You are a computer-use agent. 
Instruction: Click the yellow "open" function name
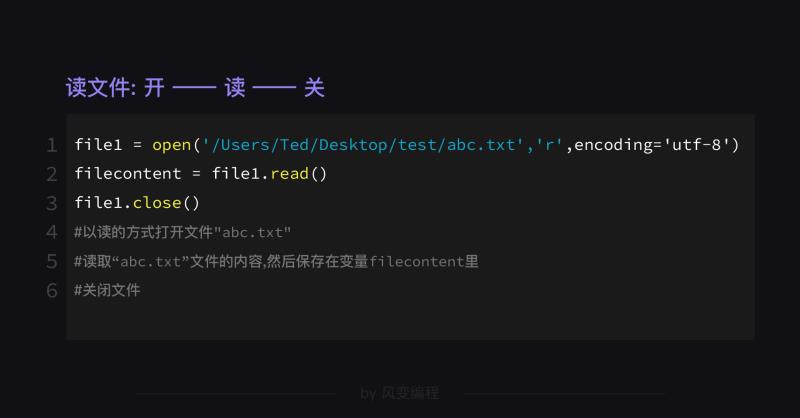tap(171, 145)
